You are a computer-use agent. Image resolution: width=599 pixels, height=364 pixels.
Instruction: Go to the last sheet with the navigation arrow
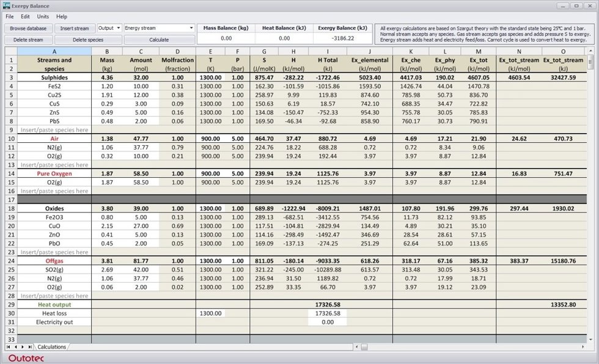[30, 347]
